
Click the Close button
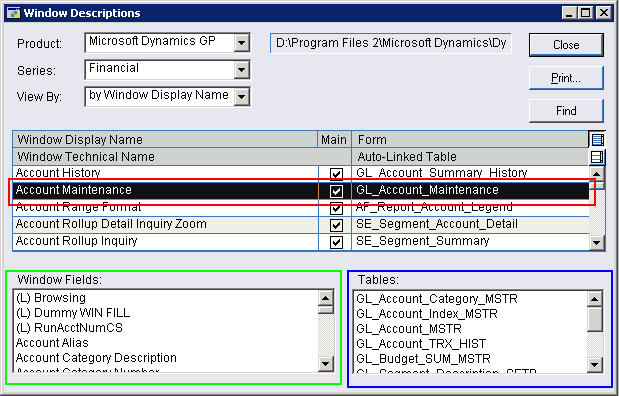(566, 45)
